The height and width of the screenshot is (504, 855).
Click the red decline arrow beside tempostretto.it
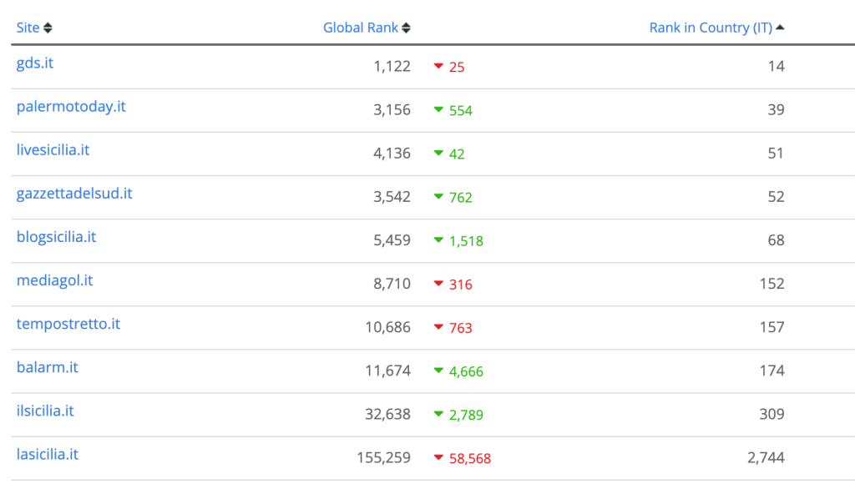point(440,327)
